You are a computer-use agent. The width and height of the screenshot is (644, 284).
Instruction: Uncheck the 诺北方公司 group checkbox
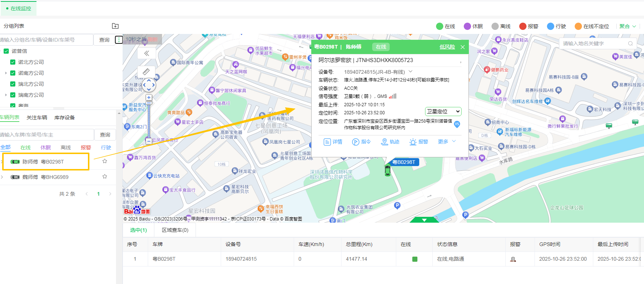[13, 62]
